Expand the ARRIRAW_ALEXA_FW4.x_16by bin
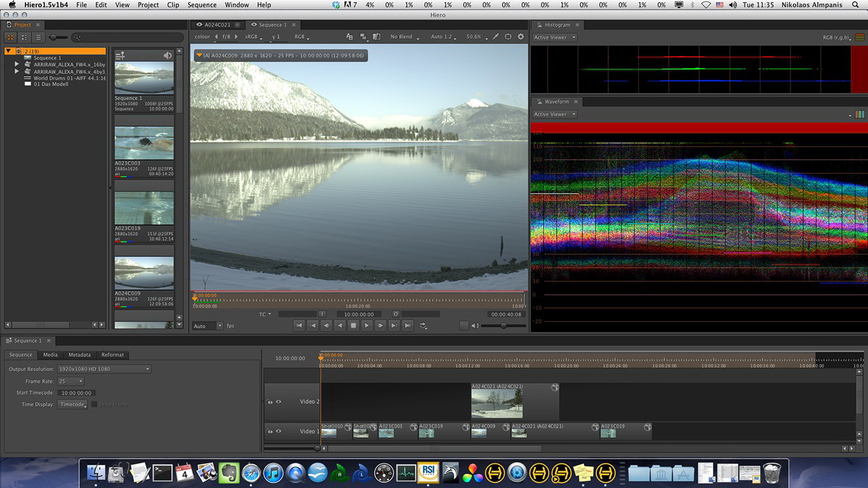 (x=17, y=64)
